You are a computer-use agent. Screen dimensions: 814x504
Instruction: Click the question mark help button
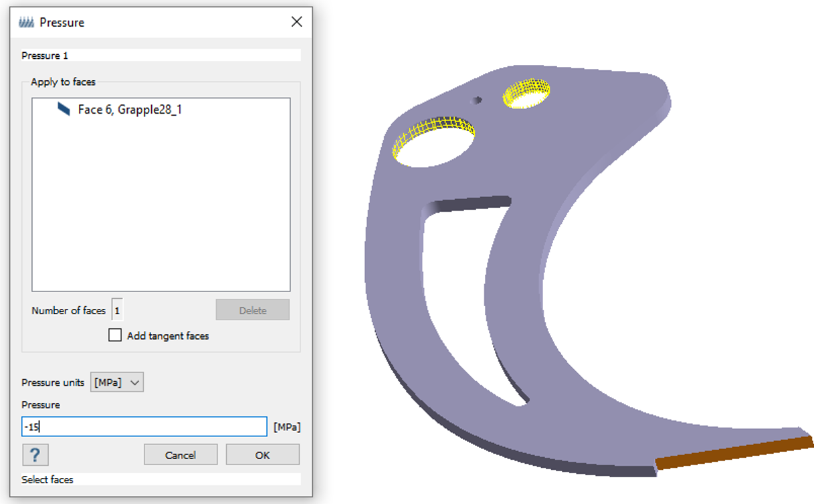pos(35,455)
